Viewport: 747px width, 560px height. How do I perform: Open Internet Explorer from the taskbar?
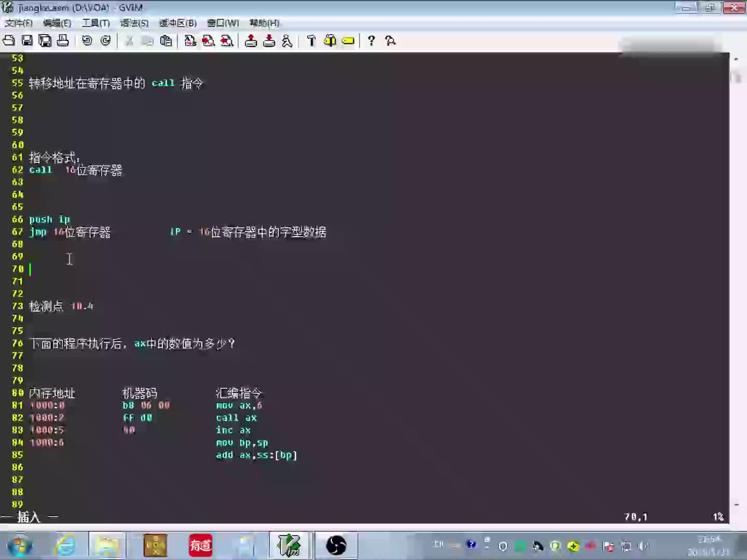(65, 545)
